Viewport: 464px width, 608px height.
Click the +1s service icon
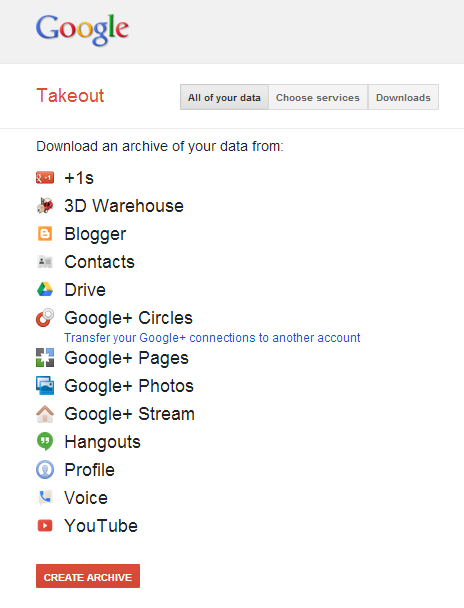point(45,178)
